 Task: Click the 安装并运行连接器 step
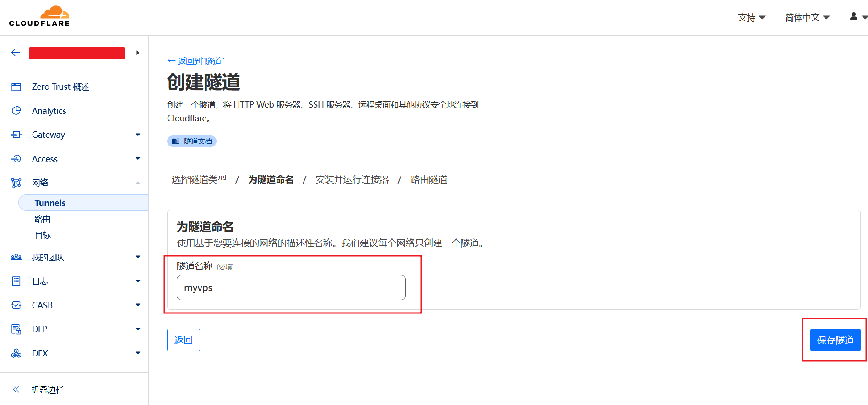pyautogui.click(x=352, y=180)
